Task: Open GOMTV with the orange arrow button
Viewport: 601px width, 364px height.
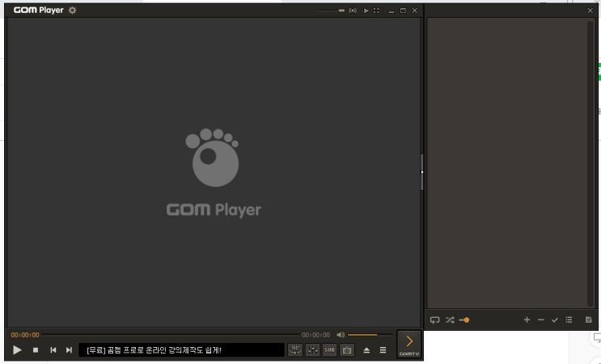Action: pyautogui.click(x=409, y=344)
